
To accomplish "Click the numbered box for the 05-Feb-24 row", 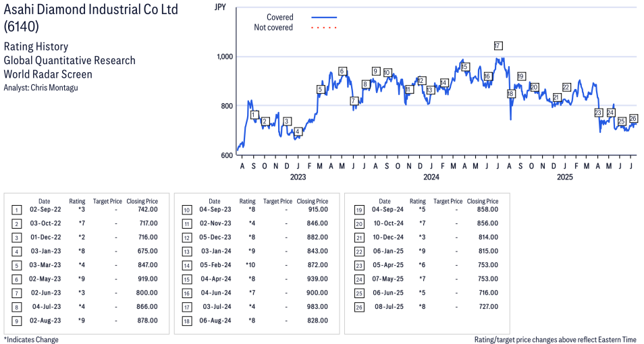I will (x=187, y=266).
